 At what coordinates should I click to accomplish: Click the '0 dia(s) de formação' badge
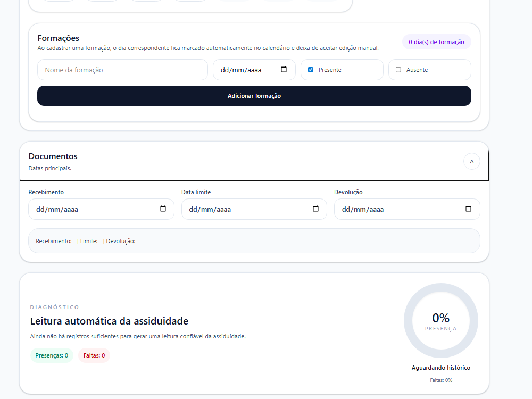(x=436, y=41)
